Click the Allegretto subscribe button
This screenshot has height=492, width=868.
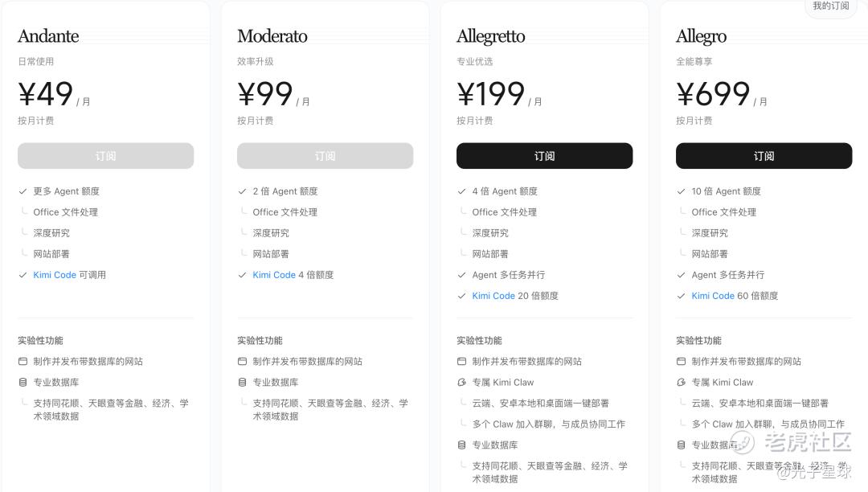tap(544, 156)
